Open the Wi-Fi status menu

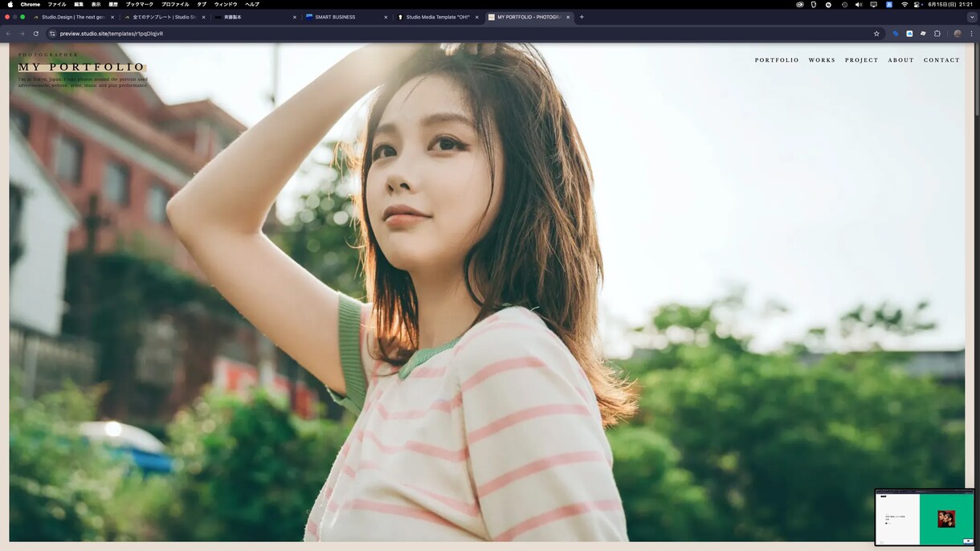click(904, 5)
